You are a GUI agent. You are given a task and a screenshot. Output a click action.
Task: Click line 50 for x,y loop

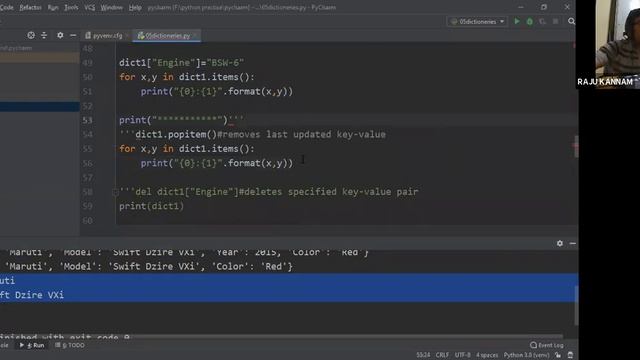coord(187,77)
